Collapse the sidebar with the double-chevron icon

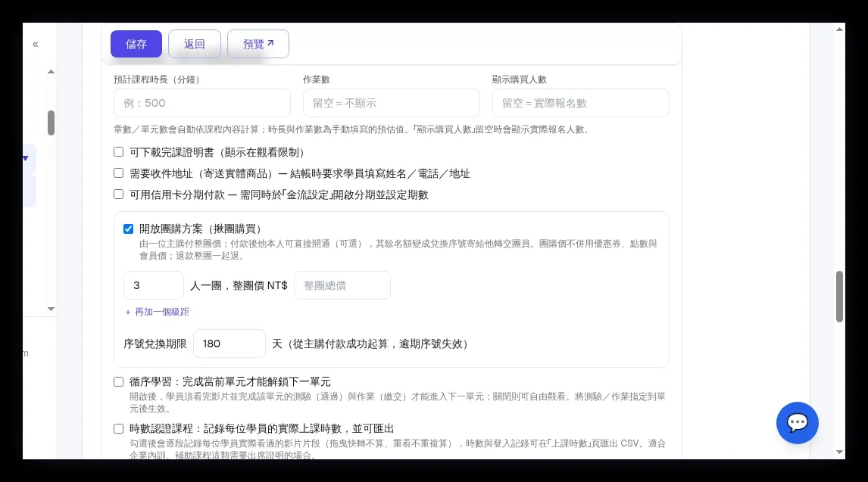pyautogui.click(x=36, y=44)
